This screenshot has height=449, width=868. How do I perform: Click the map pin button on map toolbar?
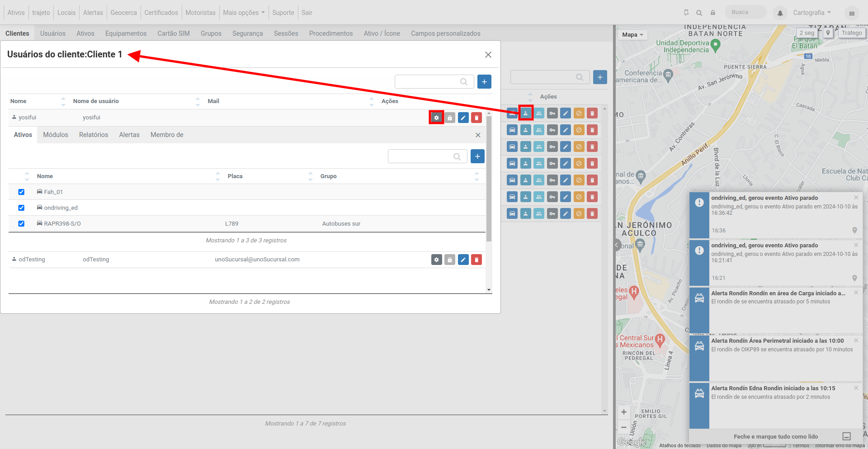coord(828,33)
